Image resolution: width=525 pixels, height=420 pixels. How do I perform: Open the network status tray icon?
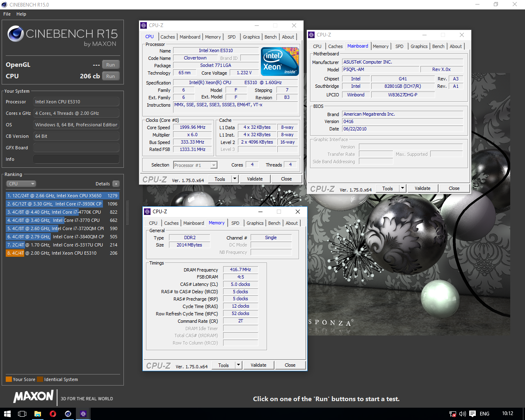tap(452, 414)
